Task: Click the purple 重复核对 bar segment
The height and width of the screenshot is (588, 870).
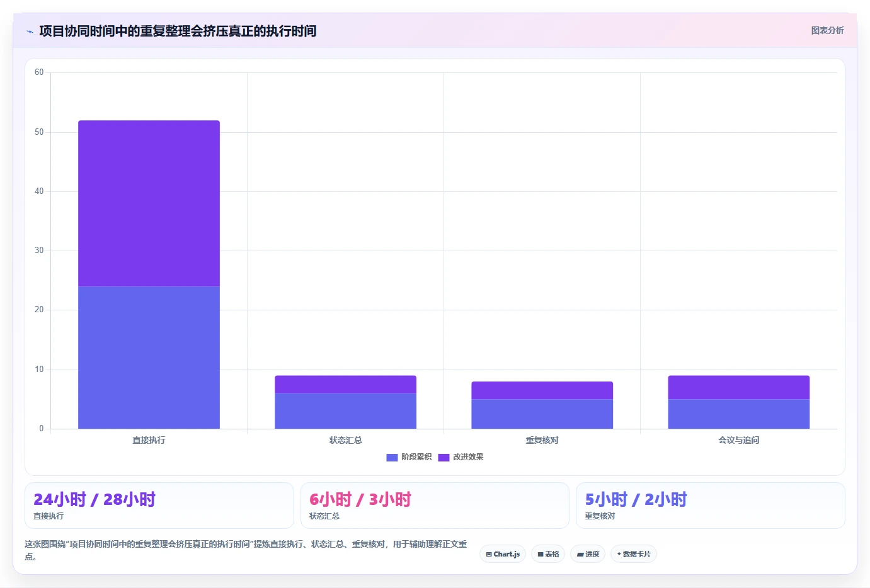Action: pyautogui.click(x=542, y=390)
